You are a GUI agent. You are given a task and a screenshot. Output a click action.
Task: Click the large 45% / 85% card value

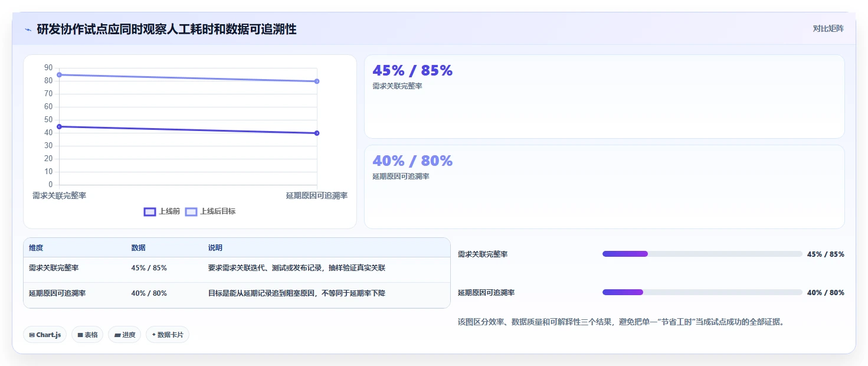(412, 70)
